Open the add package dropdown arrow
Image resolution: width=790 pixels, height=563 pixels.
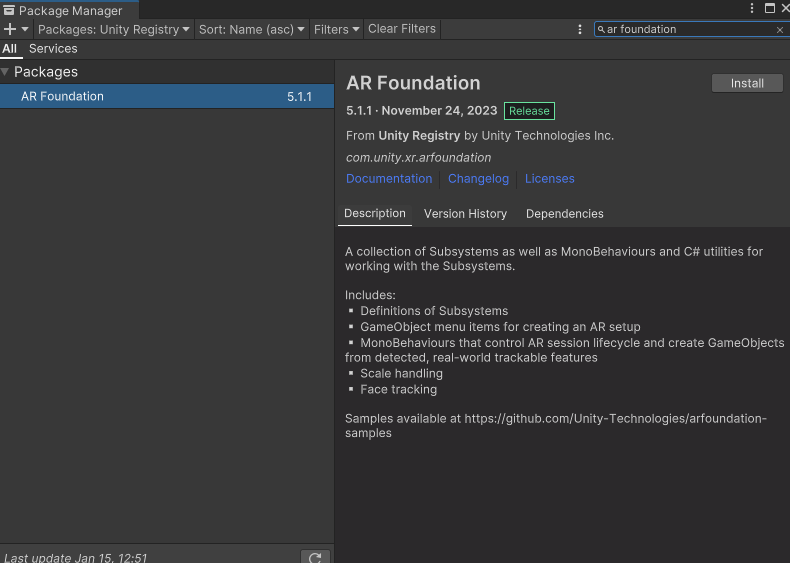click(25, 29)
